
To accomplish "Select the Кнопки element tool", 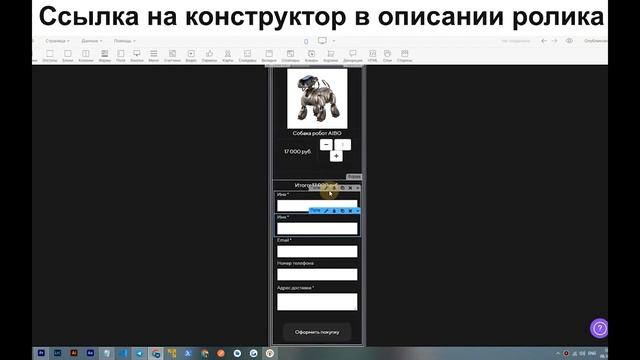I will [x=137, y=56].
